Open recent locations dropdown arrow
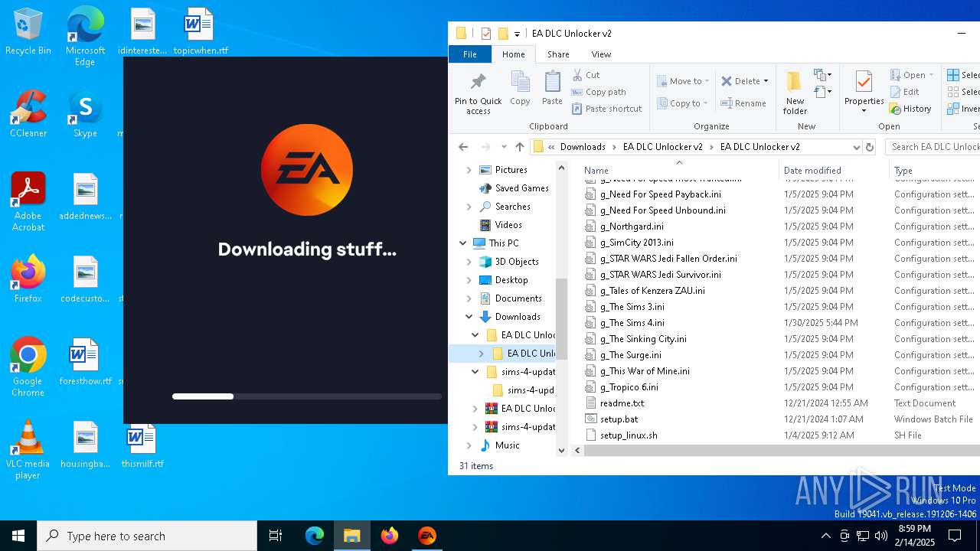The width and height of the screenshot is (980, 551). [x=504, y=147]
